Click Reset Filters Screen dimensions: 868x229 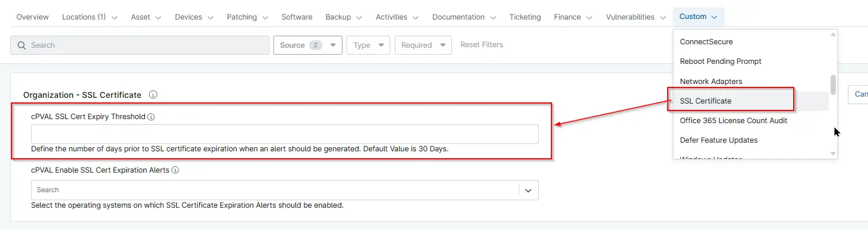point(482,44)
